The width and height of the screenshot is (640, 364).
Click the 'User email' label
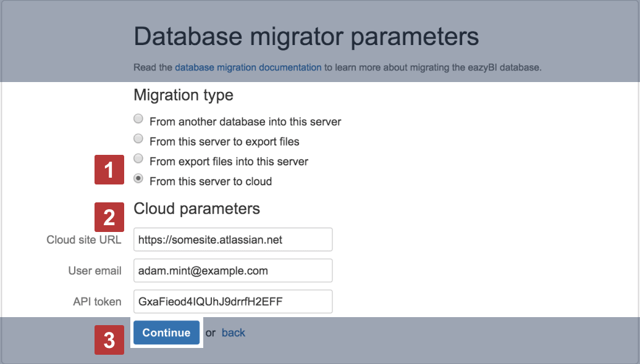pyautogui.click(x=95, y=271)
